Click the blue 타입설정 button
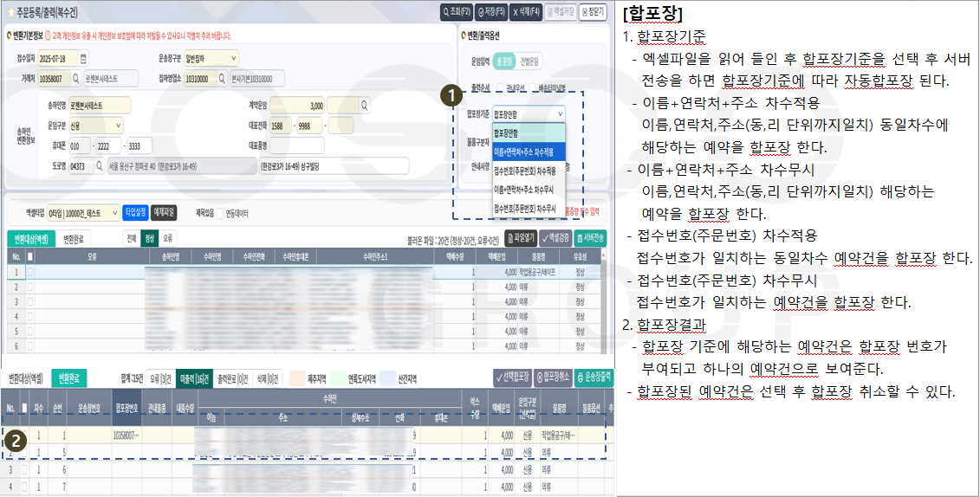 coord(135,212)
